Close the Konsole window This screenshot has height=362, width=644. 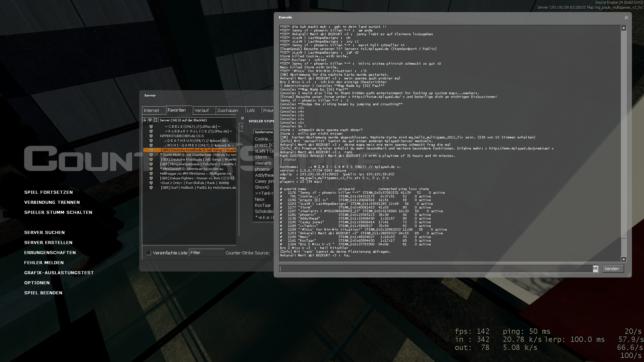point(626,18)
